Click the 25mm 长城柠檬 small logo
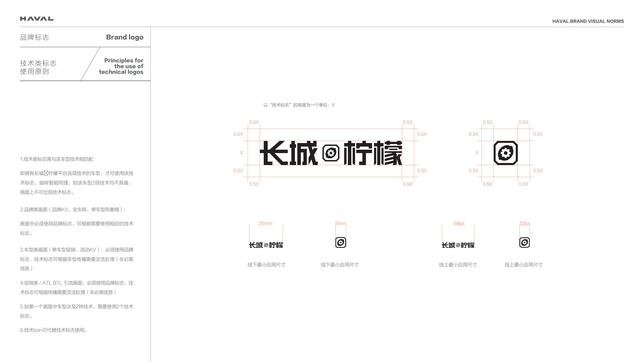644x362 pixels. click(266, 245)
